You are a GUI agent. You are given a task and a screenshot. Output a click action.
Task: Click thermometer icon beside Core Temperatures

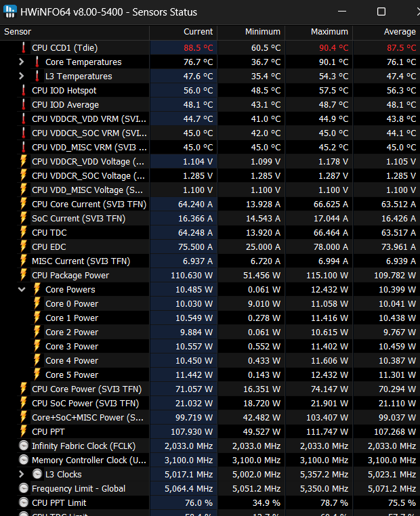tap(37, 62)
